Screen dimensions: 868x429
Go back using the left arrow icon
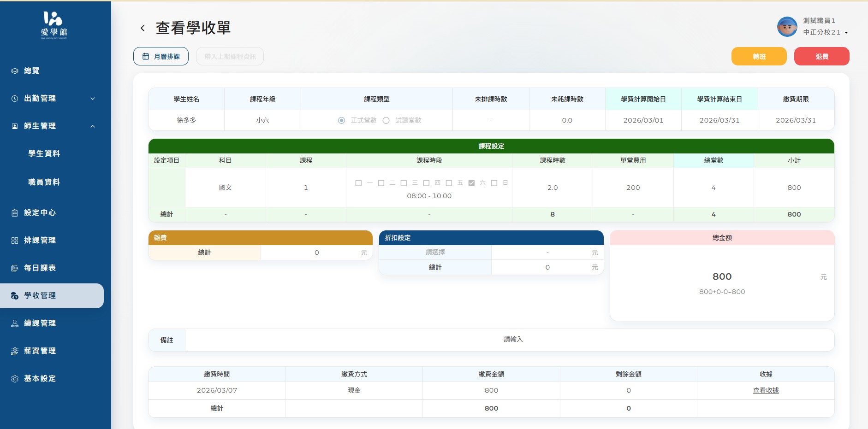pos(143,28)
